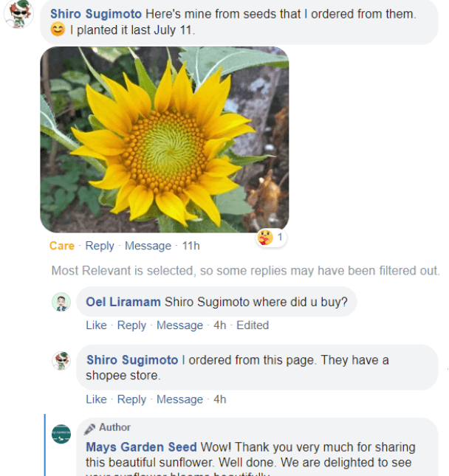Screen dimensions: 449x476
Task: Message Shiro Sugimoto from the photo comment
Action: point(148,246)
